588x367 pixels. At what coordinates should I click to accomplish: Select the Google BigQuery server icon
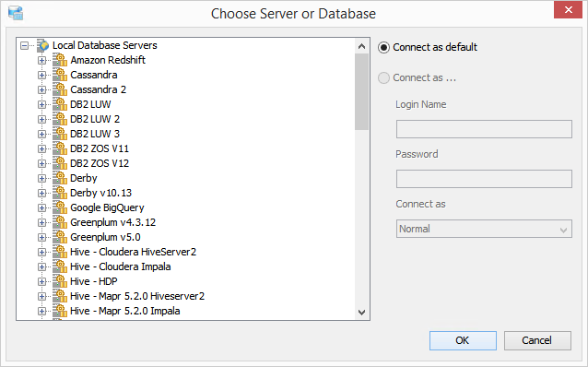(60, 207)
